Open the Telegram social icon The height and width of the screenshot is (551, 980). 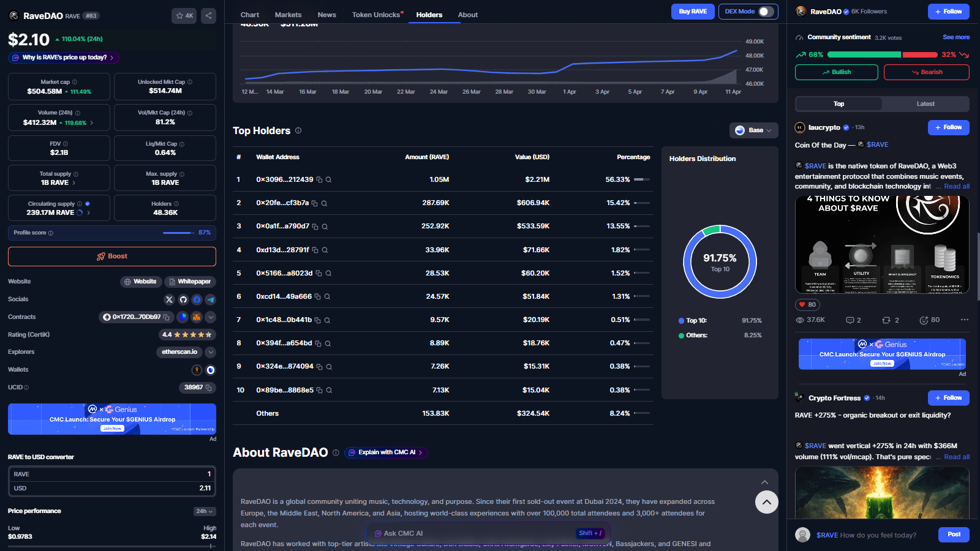pyautogui.click(x=211, y=299)
